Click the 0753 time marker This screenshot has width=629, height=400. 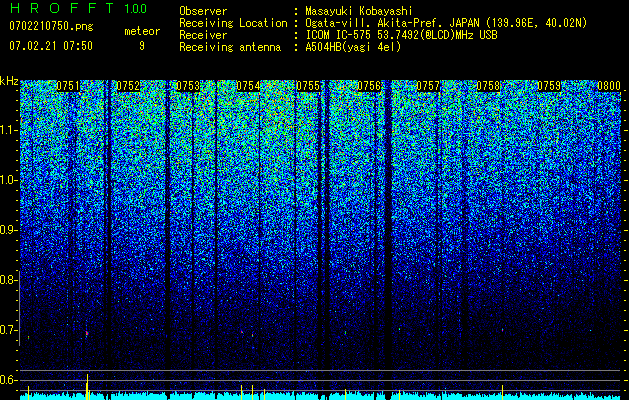(x=188, y=86)
